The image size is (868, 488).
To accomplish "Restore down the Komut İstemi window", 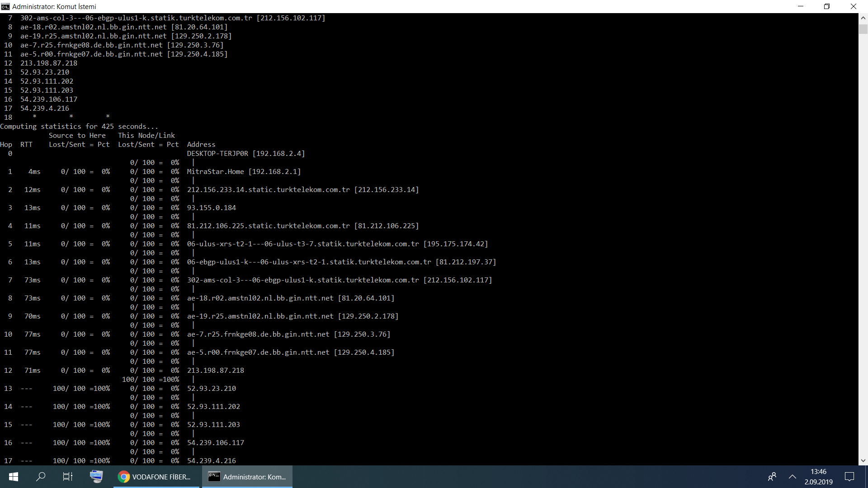I will click(827, 6).
